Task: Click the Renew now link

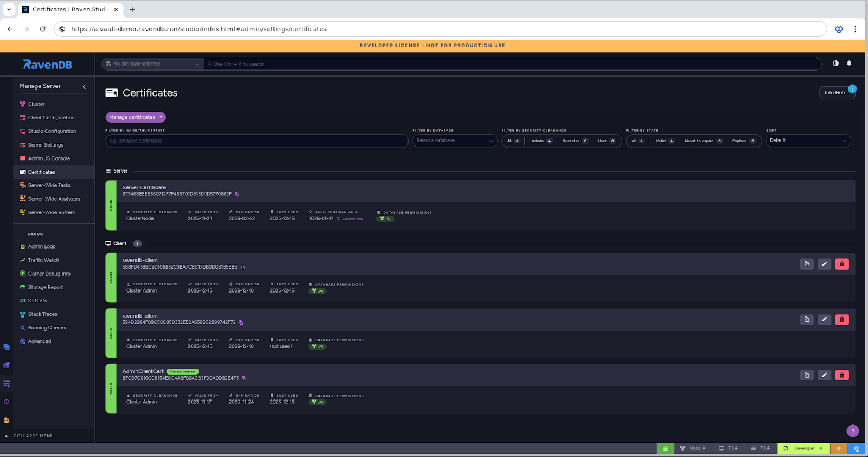Action: (x=353, y=219)
